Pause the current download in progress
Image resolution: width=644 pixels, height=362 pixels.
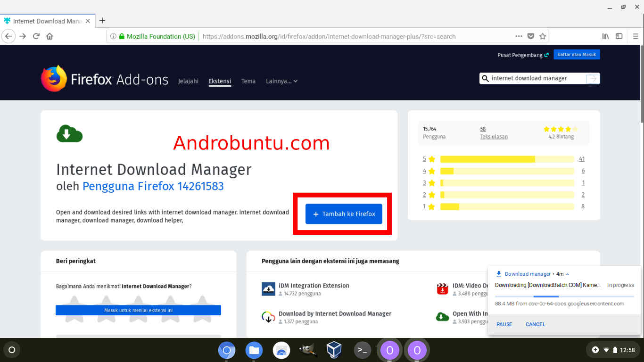coord(504,324)
